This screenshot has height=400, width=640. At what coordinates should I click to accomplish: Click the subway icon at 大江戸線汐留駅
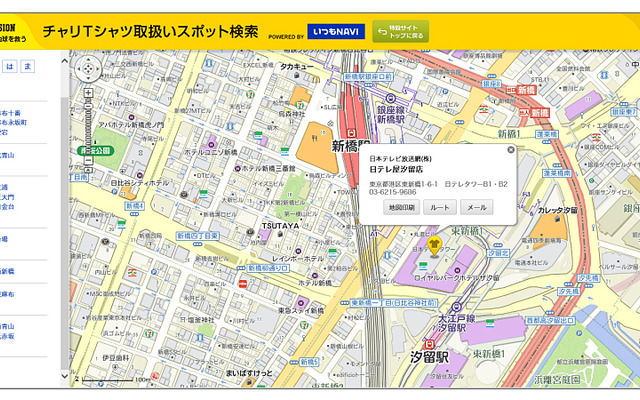click(456, 307)
